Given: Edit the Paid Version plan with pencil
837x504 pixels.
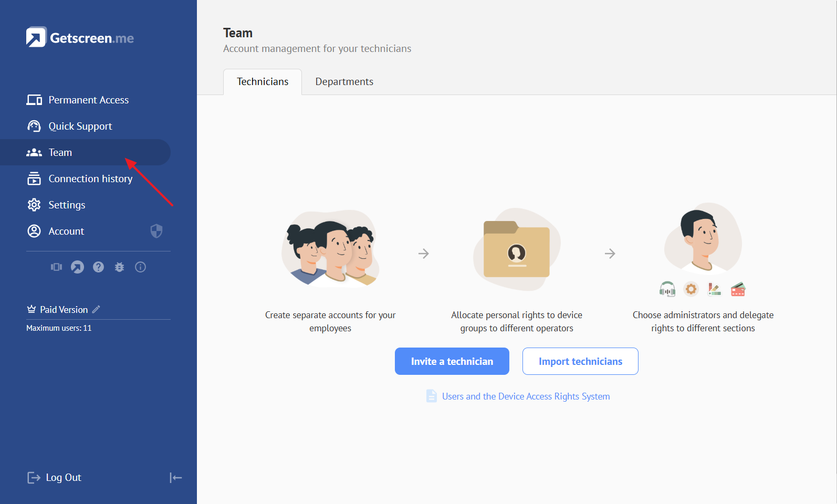Looking at the screenshot, I should (x=96, y=310).
